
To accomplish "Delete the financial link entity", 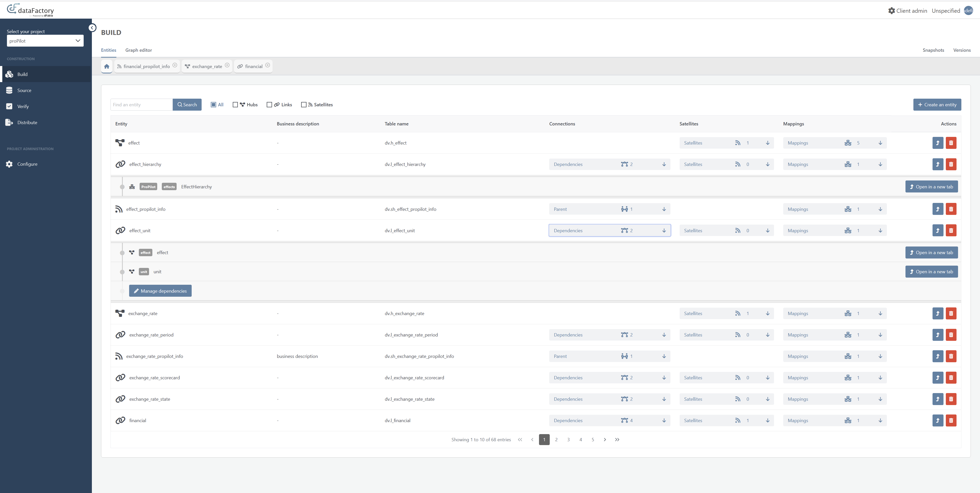I will pos(951,420).
